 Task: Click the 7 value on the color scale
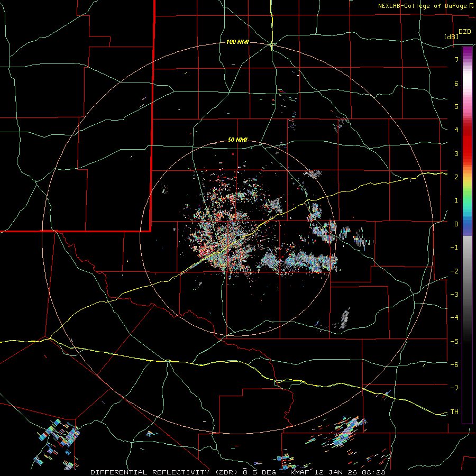[x=456, y=59]
